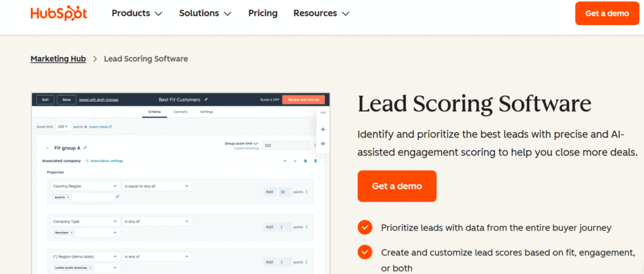Open the Company Type operator is any of dropdown
644x274 pixels.
(x=157, y=221)
